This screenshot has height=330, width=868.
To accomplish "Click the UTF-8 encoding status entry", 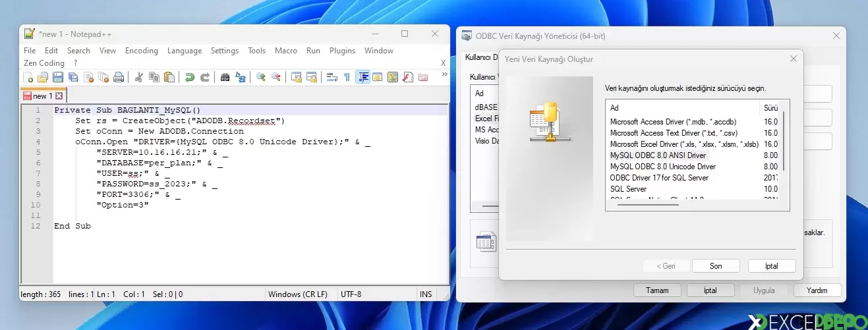I will pyautogui.click(x=351, y=294).
